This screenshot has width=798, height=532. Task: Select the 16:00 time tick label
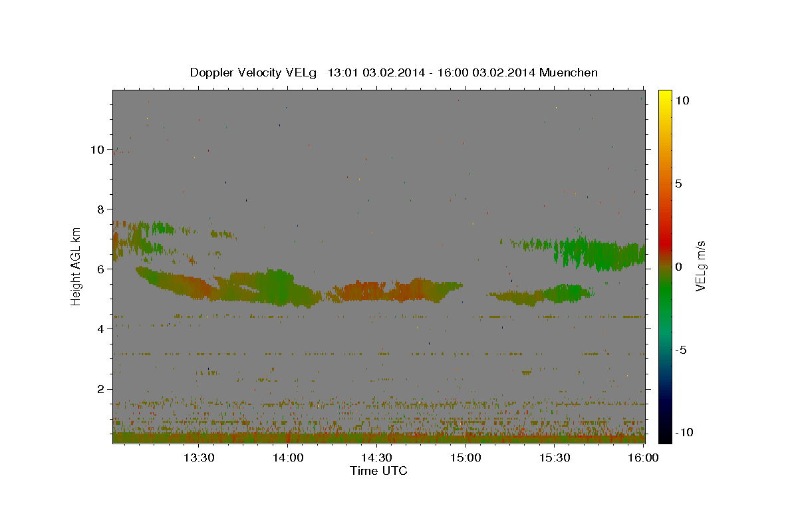pos(643,458)
